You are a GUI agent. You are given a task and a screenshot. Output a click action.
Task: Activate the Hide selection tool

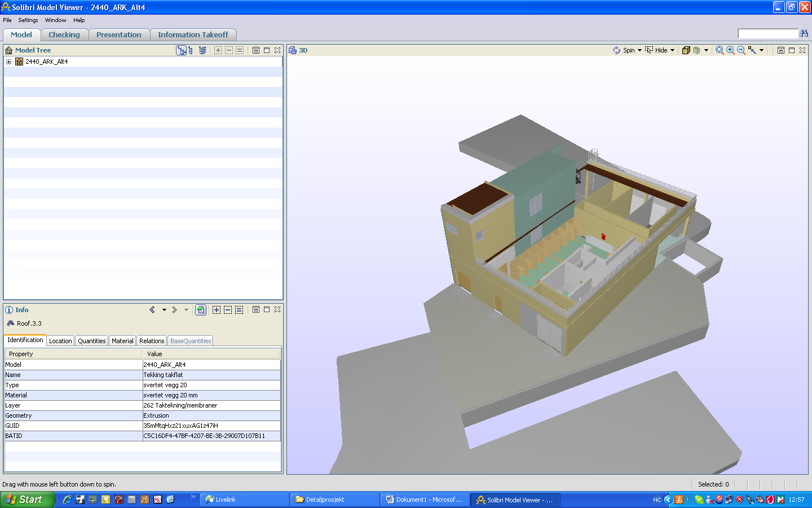tap(656, 50)
